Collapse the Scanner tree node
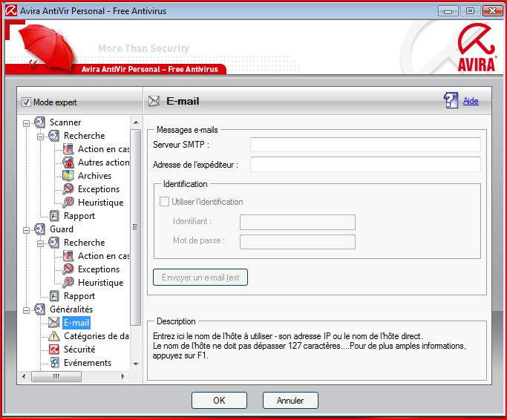507x420 pixels. tap(26, 123)
